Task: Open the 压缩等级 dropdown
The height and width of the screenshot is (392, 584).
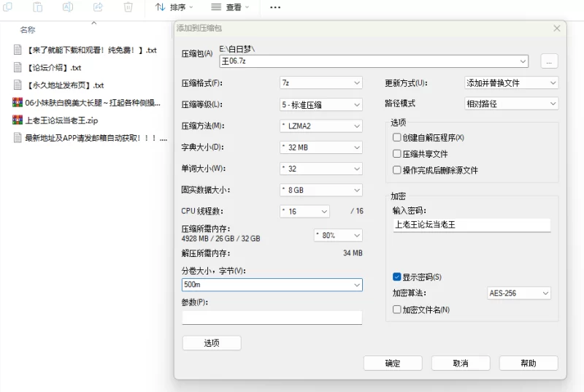Action: pos(320,104)
